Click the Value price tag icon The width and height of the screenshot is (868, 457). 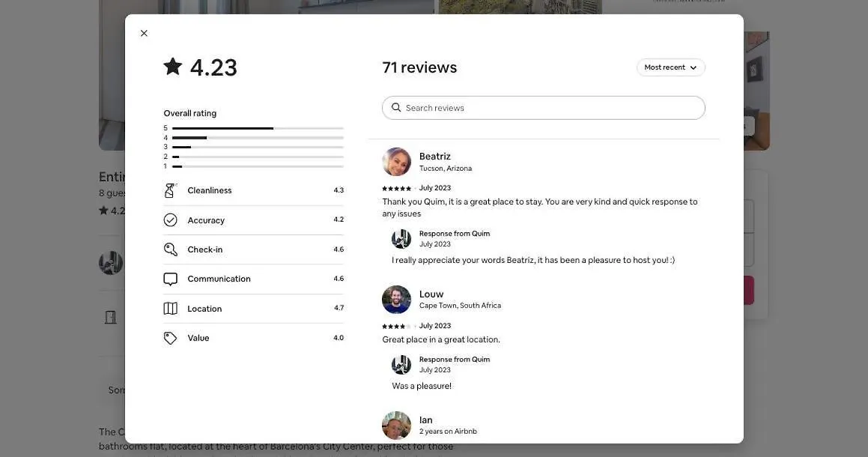coord(170,338)
